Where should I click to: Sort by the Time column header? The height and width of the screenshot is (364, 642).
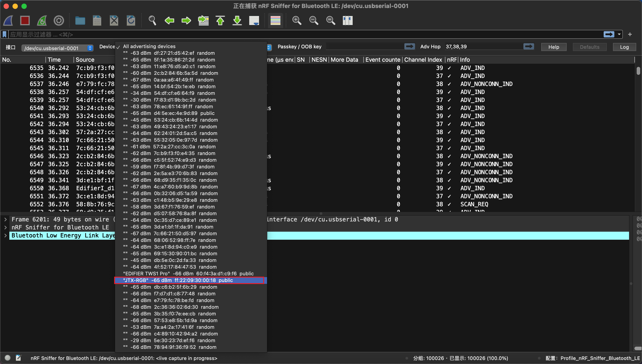[x=60, y=59]
